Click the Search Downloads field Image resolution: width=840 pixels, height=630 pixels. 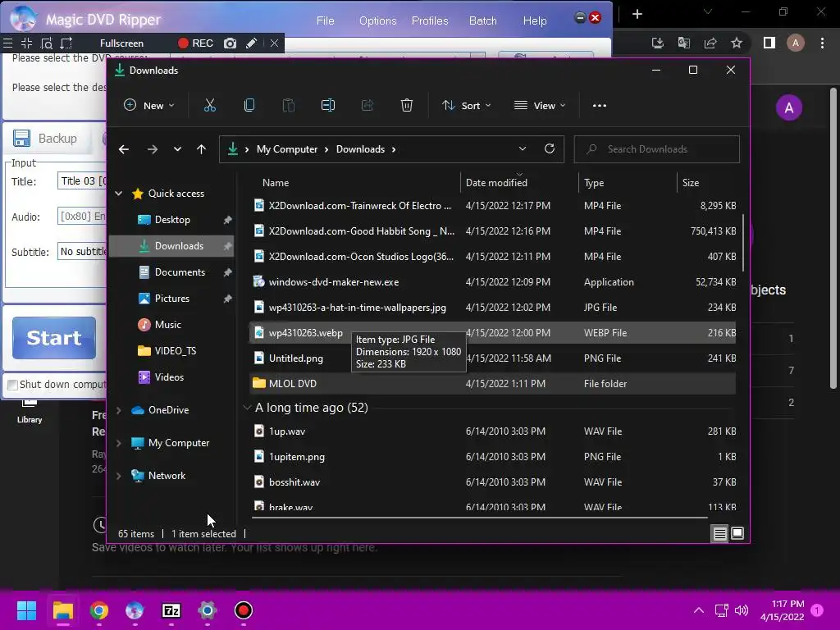point(657,149)
